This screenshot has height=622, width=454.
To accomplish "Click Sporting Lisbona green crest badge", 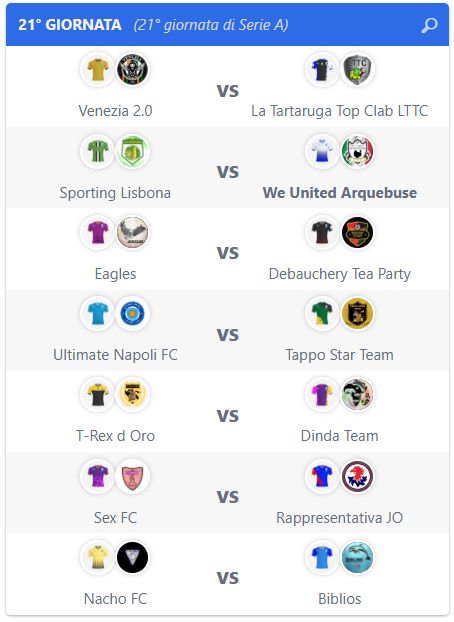I will click(x=133, y=152).
